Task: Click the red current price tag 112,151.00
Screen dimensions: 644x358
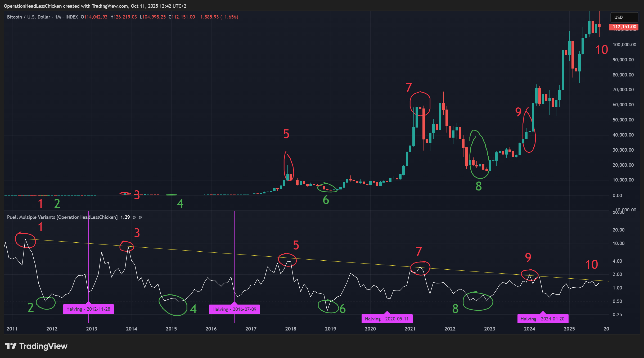Action: click(624, 27)
